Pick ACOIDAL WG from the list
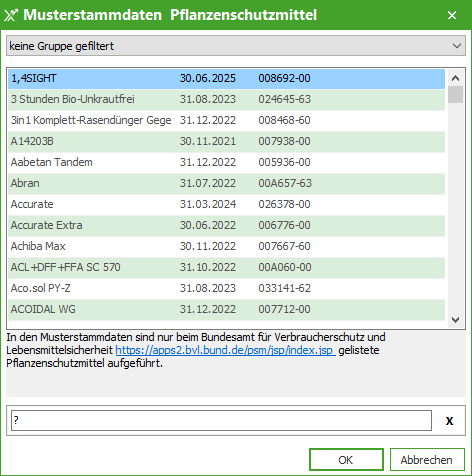The width and height of the screenshot is (472, 476). [x=226, y=309]
